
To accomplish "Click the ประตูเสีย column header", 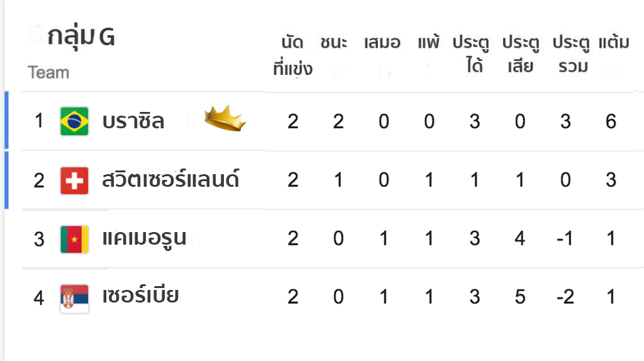I will tap(521, 55).
